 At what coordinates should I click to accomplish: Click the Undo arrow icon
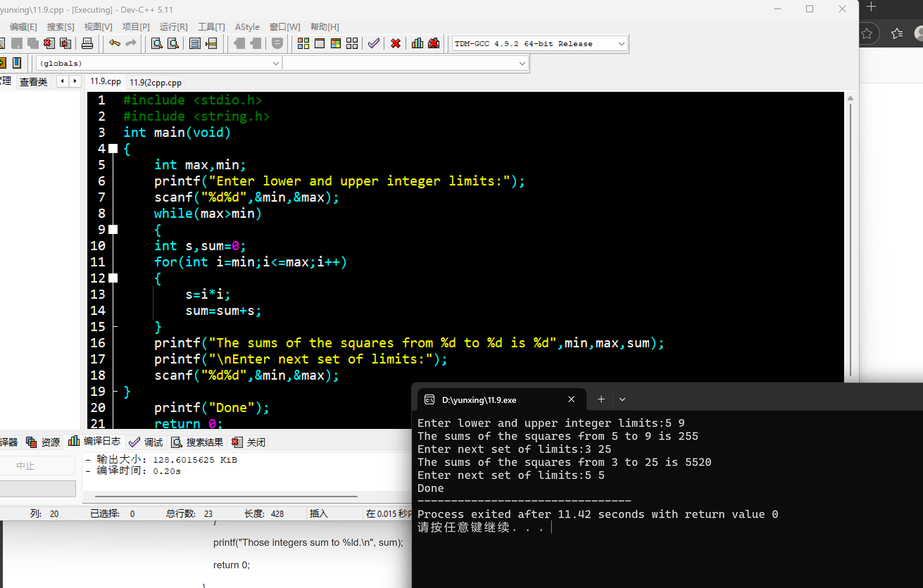[x=114, y=43]
